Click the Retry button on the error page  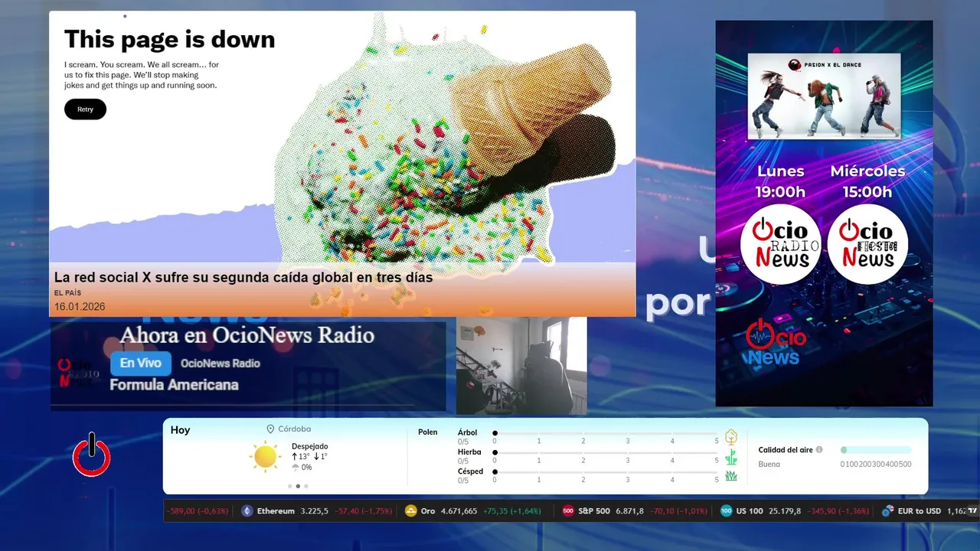click(85, 109)
